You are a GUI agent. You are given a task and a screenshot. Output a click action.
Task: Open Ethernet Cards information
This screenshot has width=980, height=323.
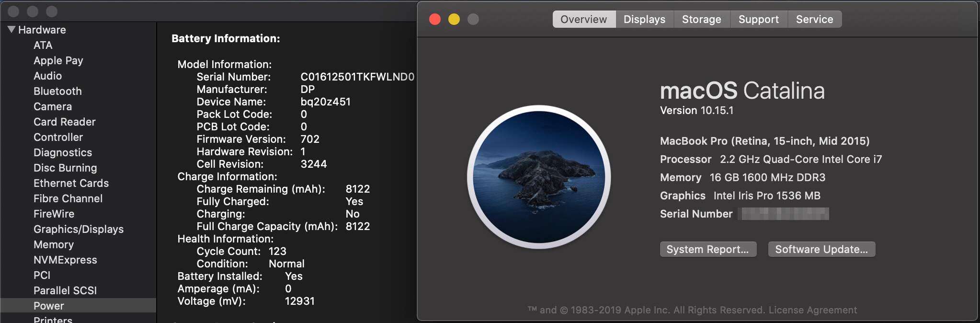point(71,183)
